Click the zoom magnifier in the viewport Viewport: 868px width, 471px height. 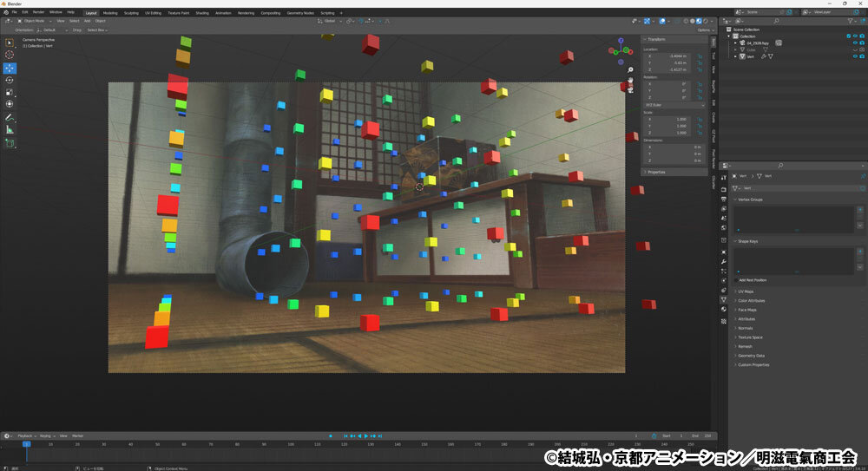click(630, 70)
